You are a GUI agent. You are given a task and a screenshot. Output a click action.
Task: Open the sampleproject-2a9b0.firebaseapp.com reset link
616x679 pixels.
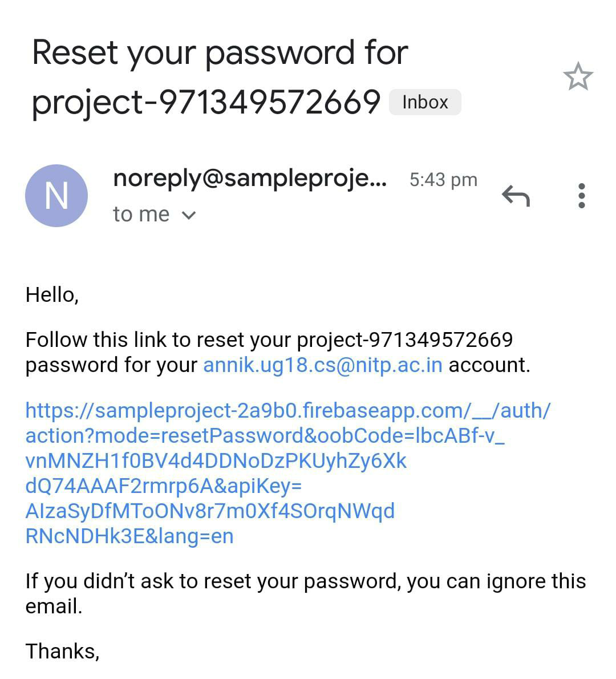(x=288, y=410)
